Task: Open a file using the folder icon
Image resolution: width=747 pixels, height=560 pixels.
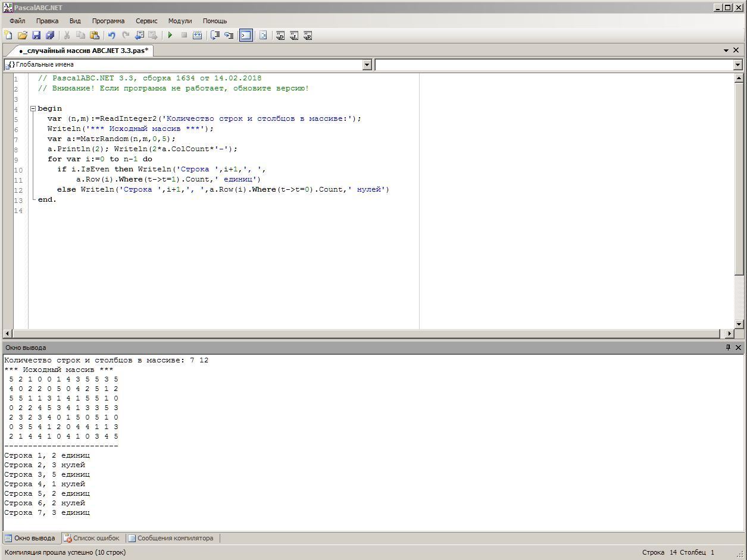Action: 22,36
